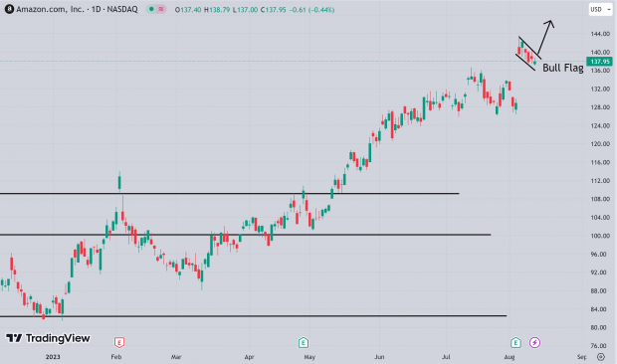
Task: Click the 116.00 price axis label
Action: tap(600, 162)
